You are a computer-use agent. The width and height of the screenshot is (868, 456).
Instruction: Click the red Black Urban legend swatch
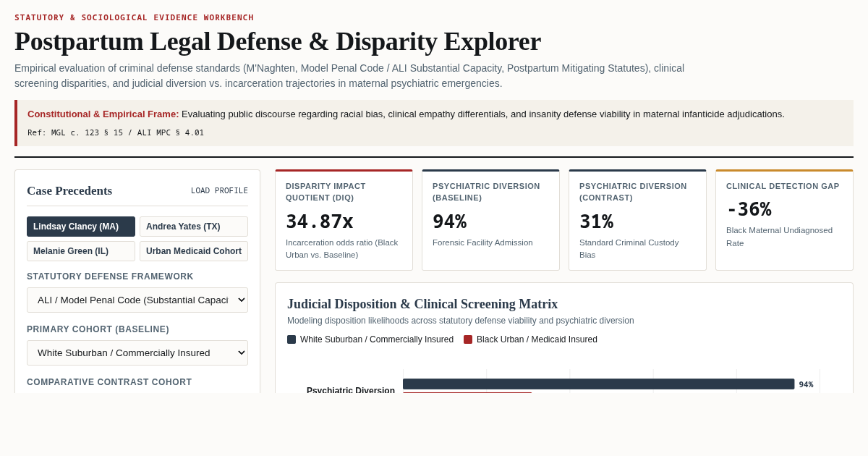468,339
